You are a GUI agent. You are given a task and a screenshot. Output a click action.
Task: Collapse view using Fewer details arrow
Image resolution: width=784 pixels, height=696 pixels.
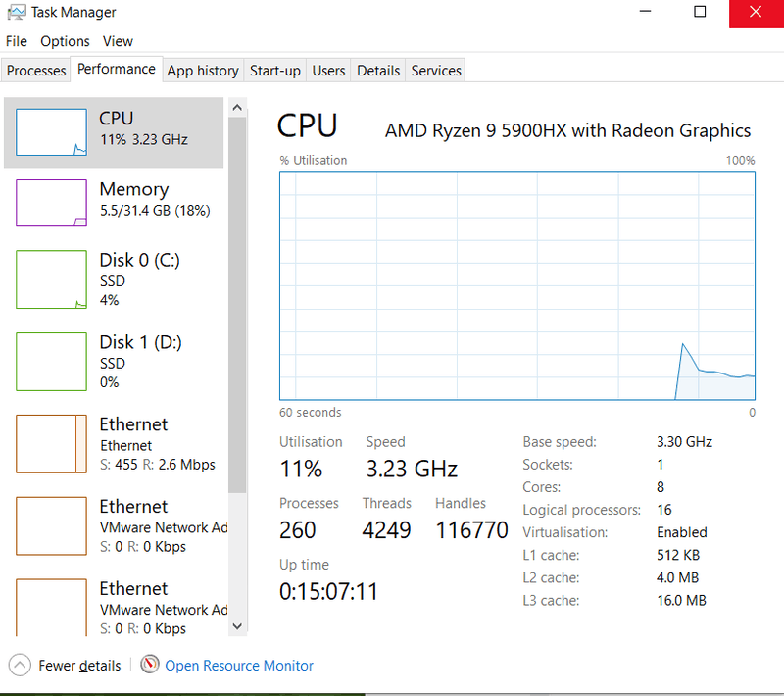pos(21,666)
